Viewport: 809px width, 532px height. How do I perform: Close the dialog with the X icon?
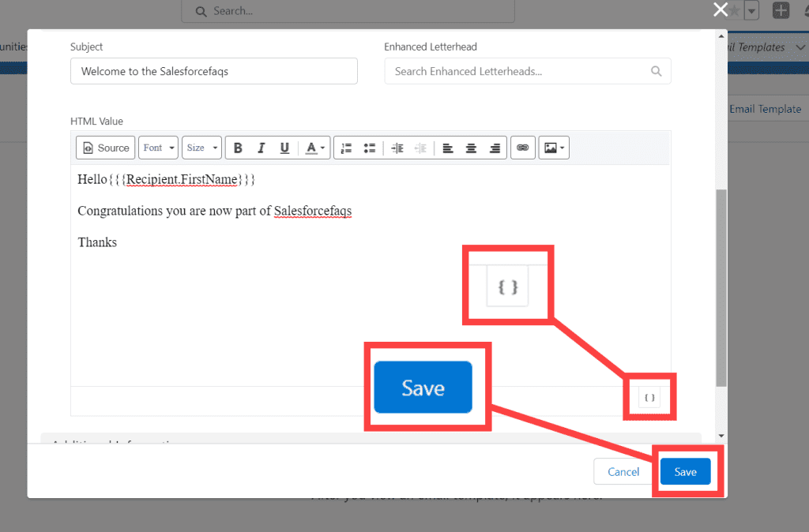(721, 9)
